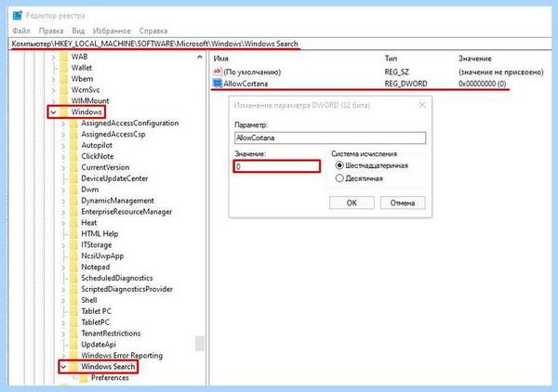The height and width of the screenshot is (392, 558).
Task: Select the ScheduledDiagnostics key
Action: point(117,278)
